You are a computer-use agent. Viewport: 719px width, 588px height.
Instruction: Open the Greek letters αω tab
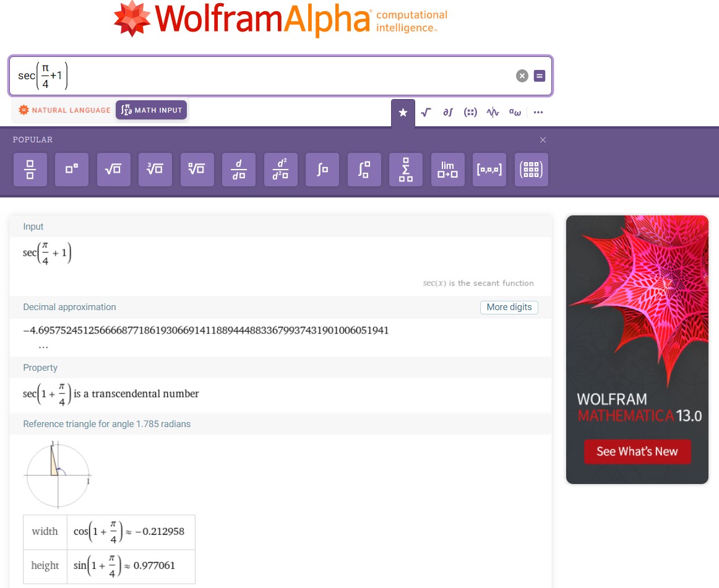click(515, 113)
